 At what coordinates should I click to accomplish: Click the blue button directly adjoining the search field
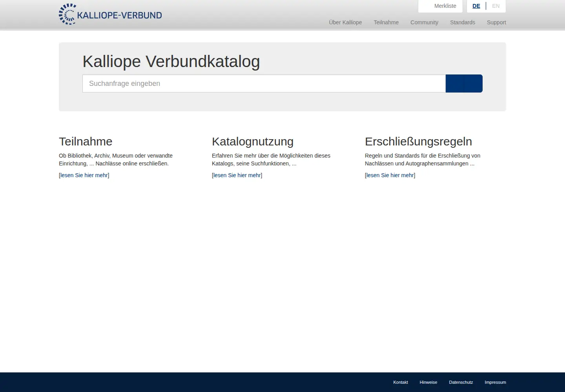point(454,83)
